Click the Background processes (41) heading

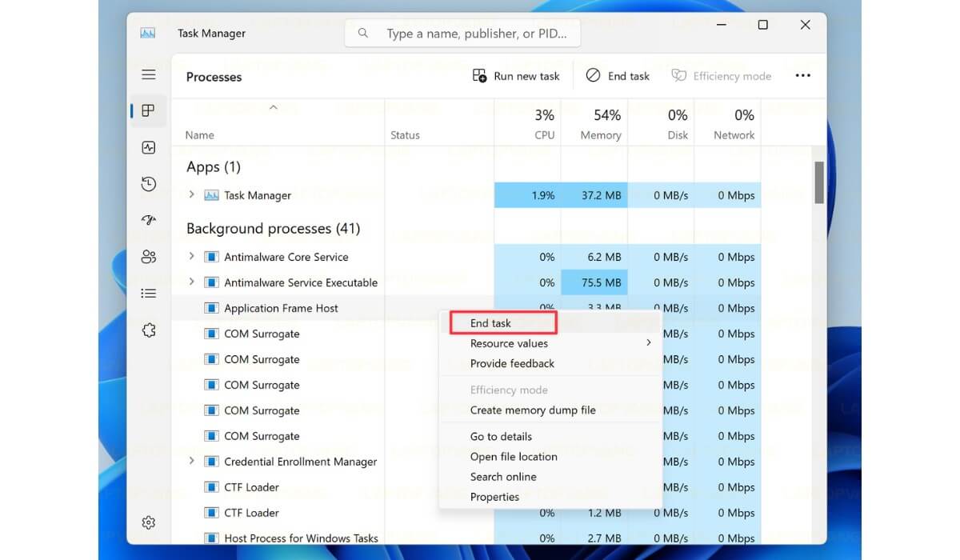273,229
